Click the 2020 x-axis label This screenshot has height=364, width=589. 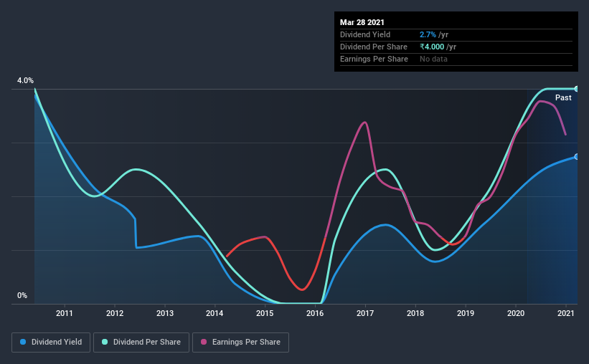(x=516, y=313)
